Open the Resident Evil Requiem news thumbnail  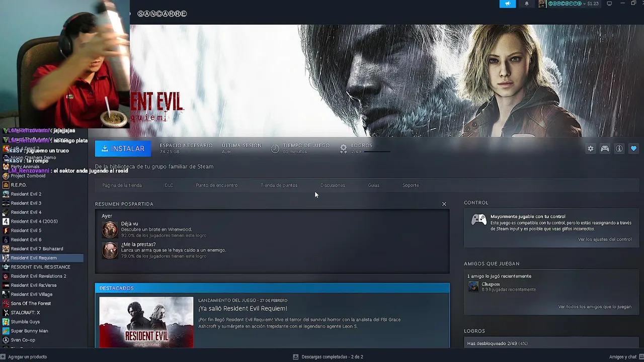[146, 322]
